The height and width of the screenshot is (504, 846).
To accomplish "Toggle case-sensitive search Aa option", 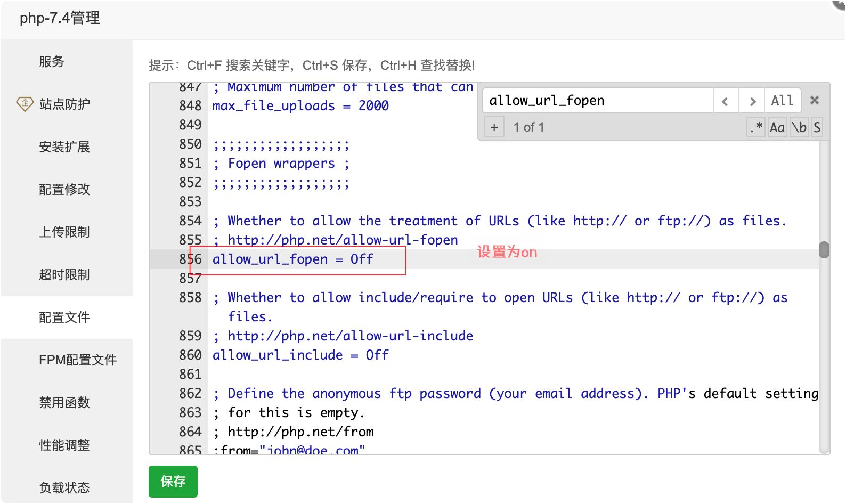I will (777, 127).
